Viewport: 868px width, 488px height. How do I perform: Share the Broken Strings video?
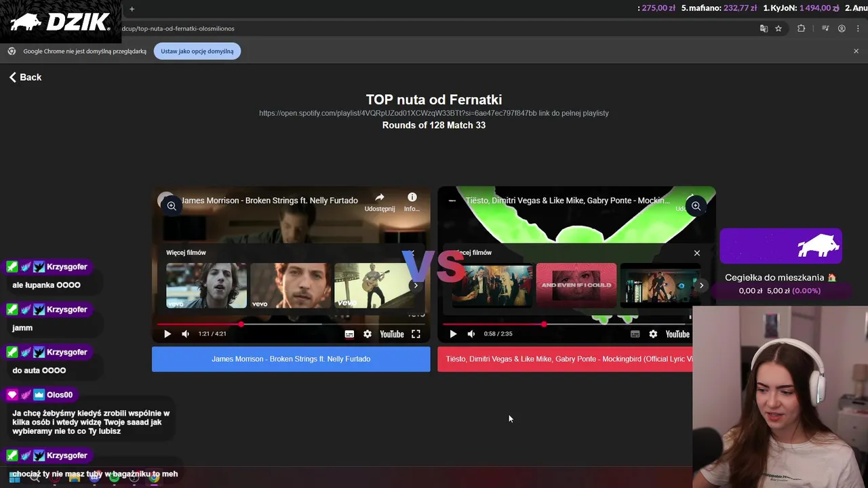pyautogui.click(x=380, y=201)
